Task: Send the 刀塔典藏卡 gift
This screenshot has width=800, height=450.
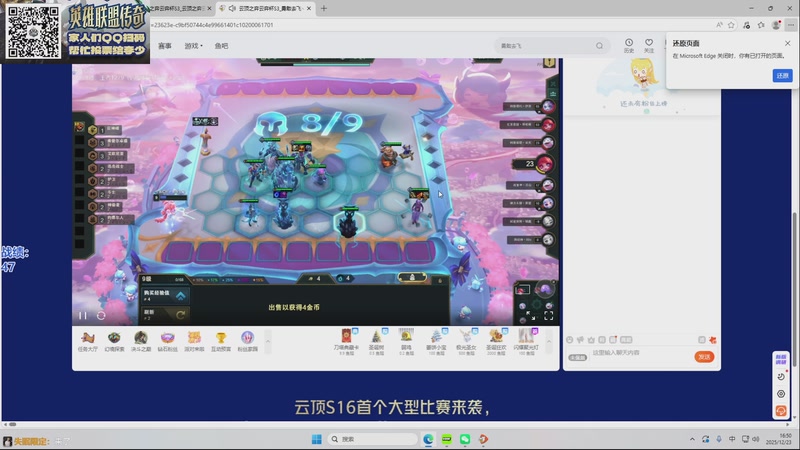Action: point(346,341)
